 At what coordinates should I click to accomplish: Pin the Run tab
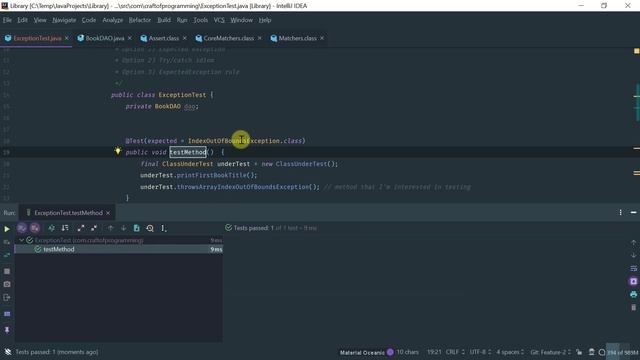7,330
